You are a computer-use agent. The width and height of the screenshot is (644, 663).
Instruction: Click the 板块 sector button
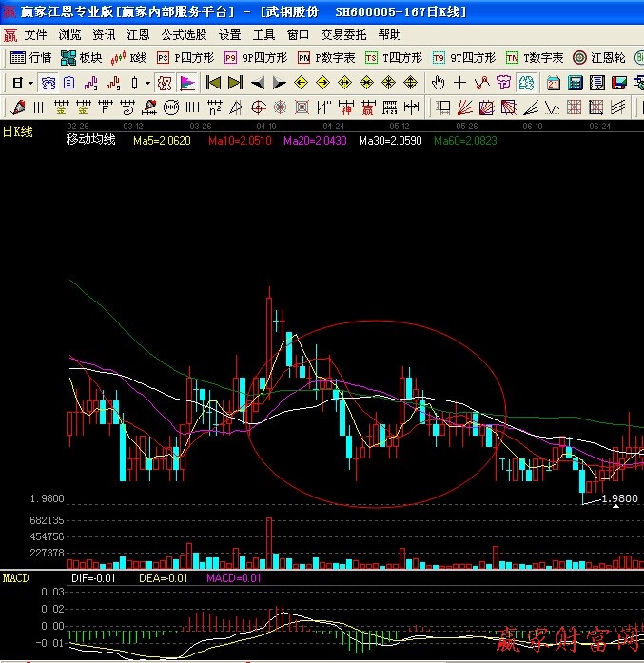83,58
